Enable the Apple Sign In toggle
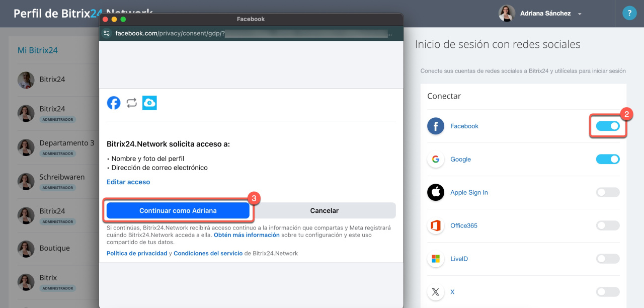Viewport: 644px width, 308px height. 608,192
